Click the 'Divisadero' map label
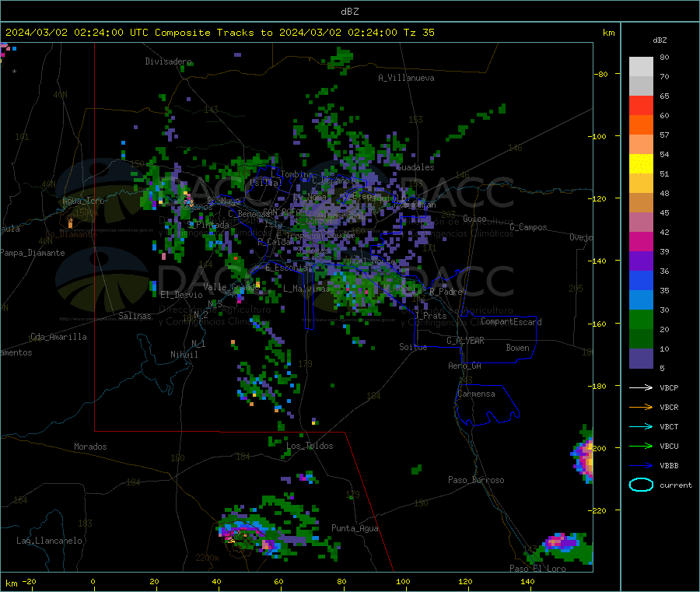The image size is (700, 592). [168, 61]
